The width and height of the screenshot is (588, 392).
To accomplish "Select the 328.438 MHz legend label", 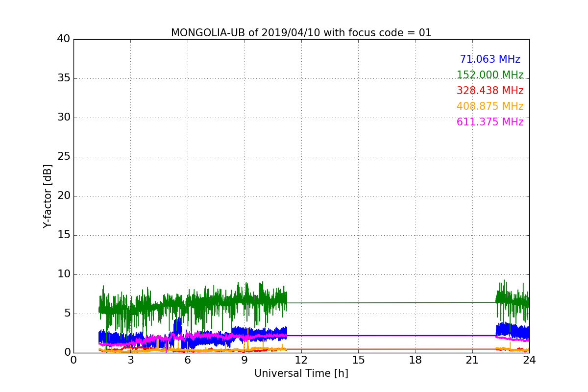I will coord(490,91).
